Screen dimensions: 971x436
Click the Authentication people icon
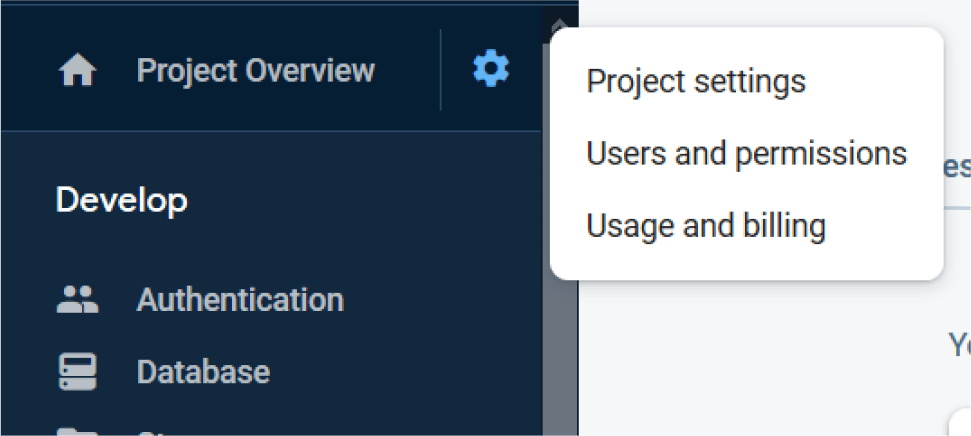77,299
